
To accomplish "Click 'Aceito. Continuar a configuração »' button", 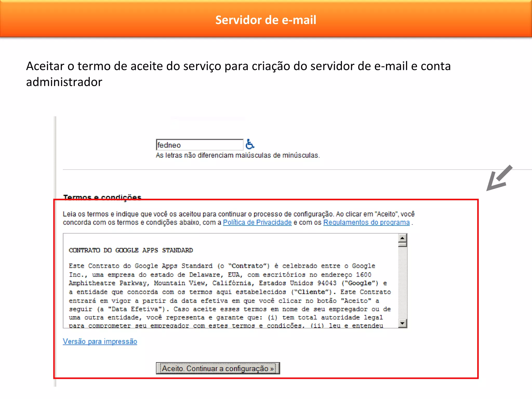I will [218, 368].
